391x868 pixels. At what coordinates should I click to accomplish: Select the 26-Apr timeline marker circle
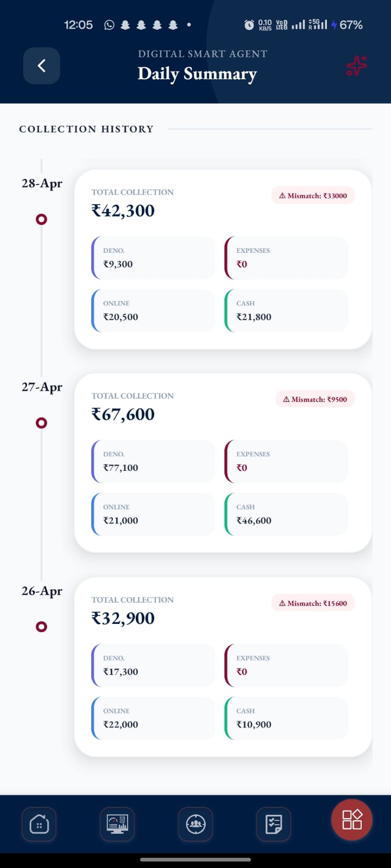coord(41,627)
